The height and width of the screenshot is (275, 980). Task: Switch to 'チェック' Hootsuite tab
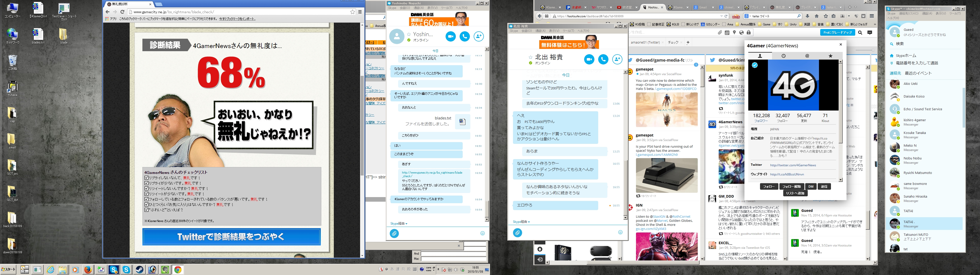tap(673, 43)
